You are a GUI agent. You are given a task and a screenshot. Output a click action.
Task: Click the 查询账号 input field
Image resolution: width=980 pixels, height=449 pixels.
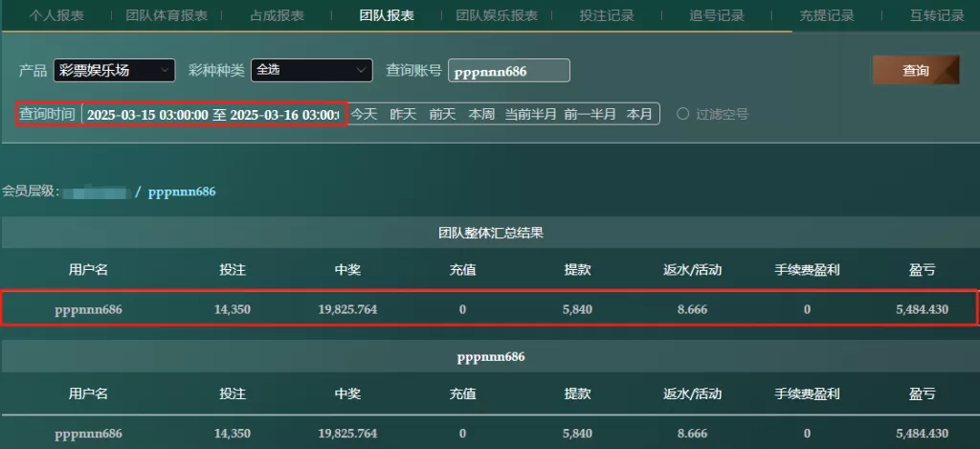point(509,71)
